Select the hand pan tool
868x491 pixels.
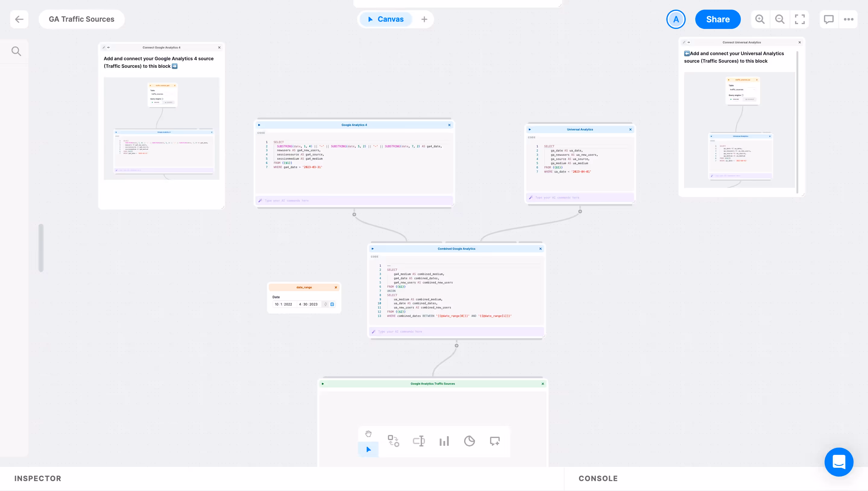point(368,434)
